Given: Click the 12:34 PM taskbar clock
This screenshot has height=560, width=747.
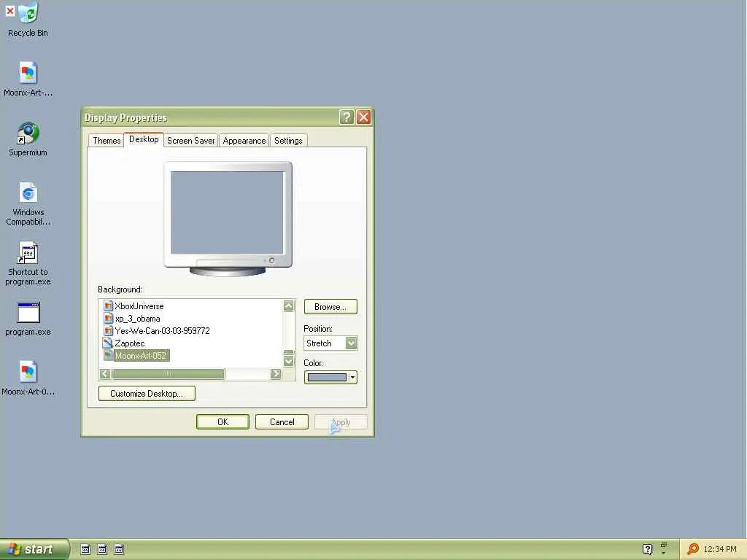Looking at the screenshot, I should tap(720, 549).
